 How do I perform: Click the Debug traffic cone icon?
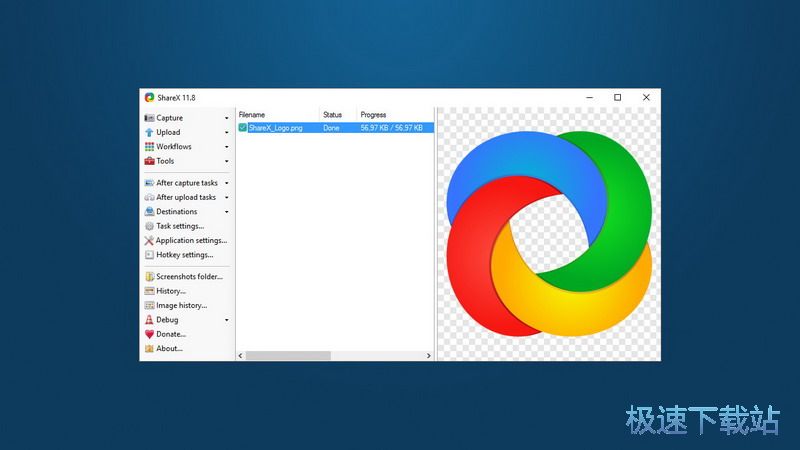149,320
